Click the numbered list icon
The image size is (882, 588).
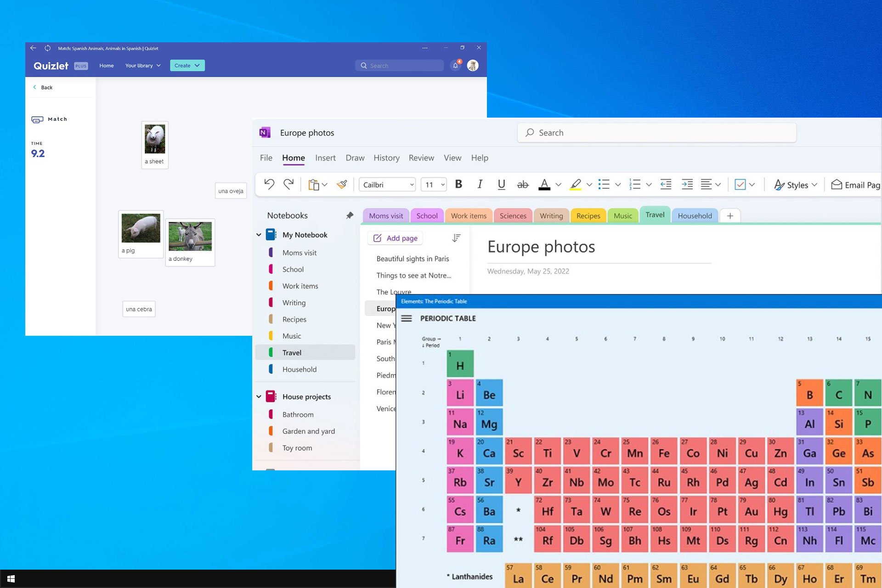[x=634, y=184]
